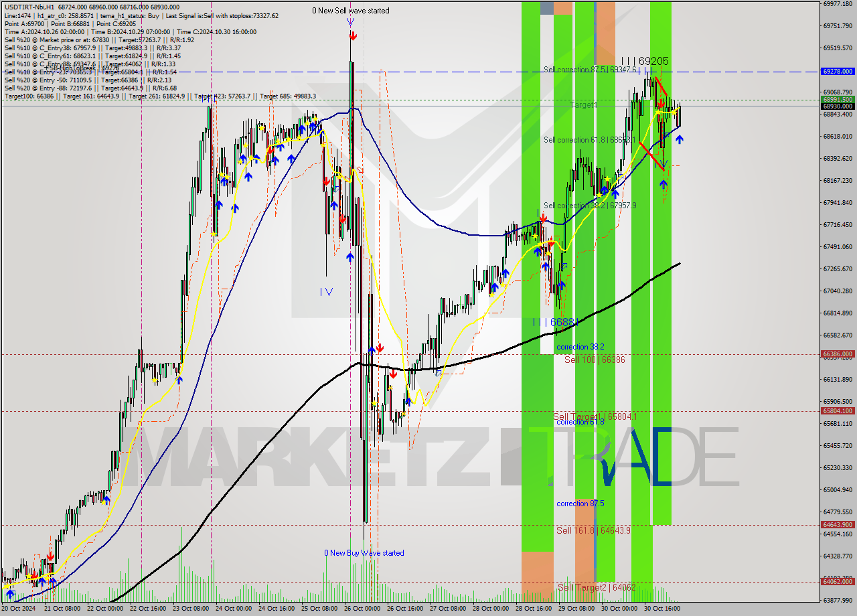Click the 67716.450 price axis value
Screen dimensions: 857x616
[x=838, y=224]
